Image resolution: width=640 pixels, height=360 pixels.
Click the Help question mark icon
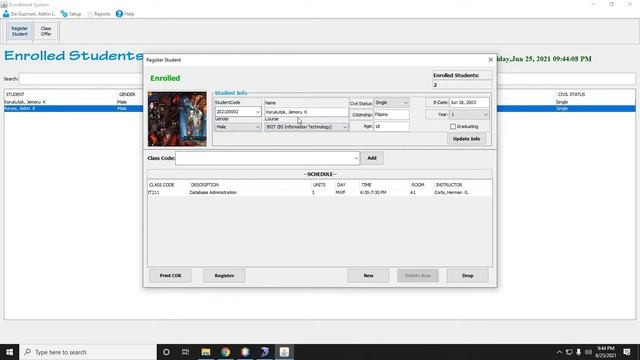tap(119, 14)
